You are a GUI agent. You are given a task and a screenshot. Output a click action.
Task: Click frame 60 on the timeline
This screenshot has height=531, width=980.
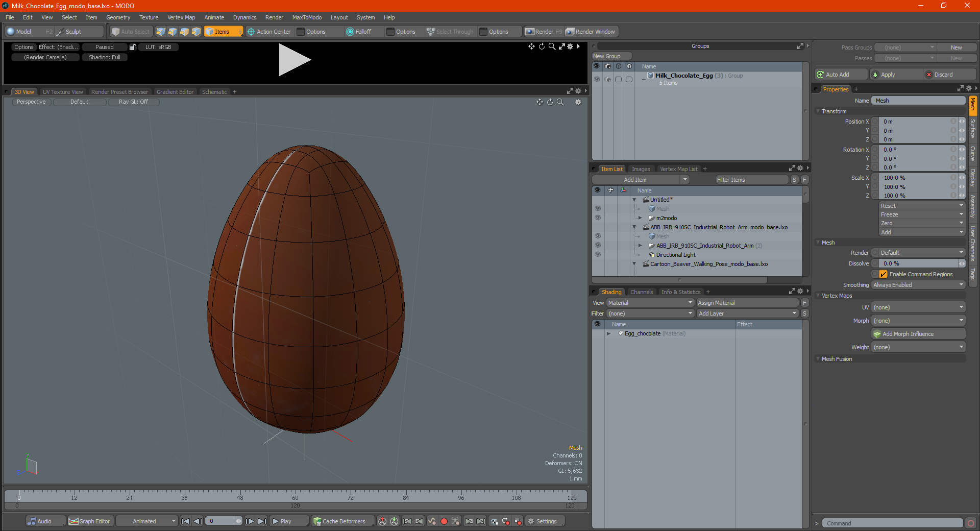click(x=295, y=497)
